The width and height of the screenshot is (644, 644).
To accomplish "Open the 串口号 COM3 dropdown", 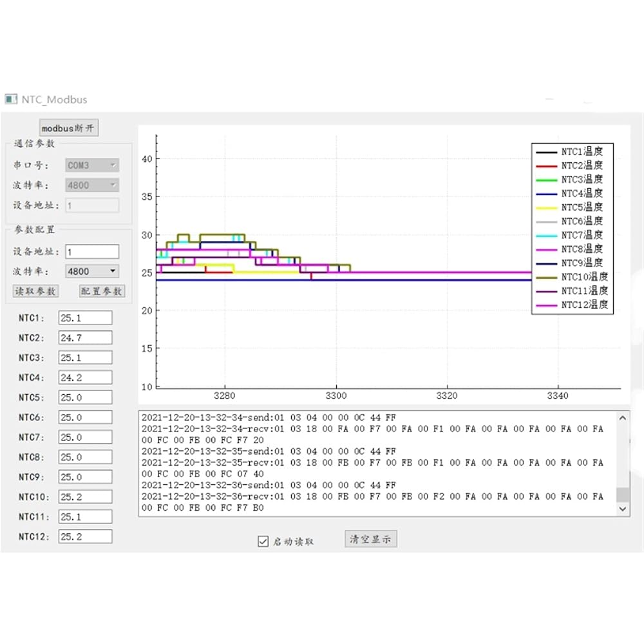I will (x=93, y=166).
